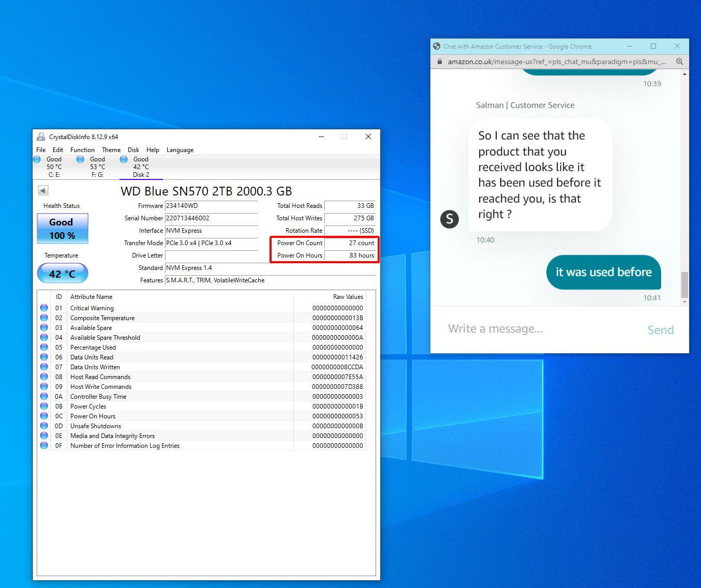Click the status orb for Host Read Commands
Screen dimensions: 701x588
[x=44, y=376]
